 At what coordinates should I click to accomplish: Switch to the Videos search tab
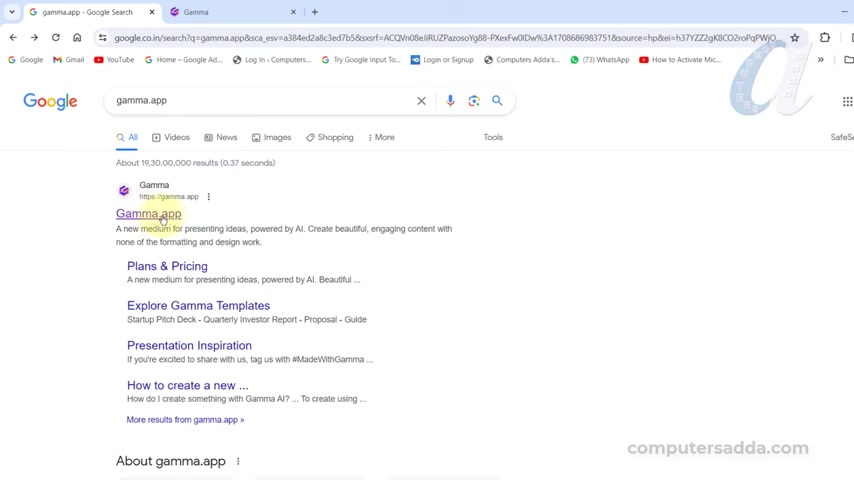(x=171, y=137)
